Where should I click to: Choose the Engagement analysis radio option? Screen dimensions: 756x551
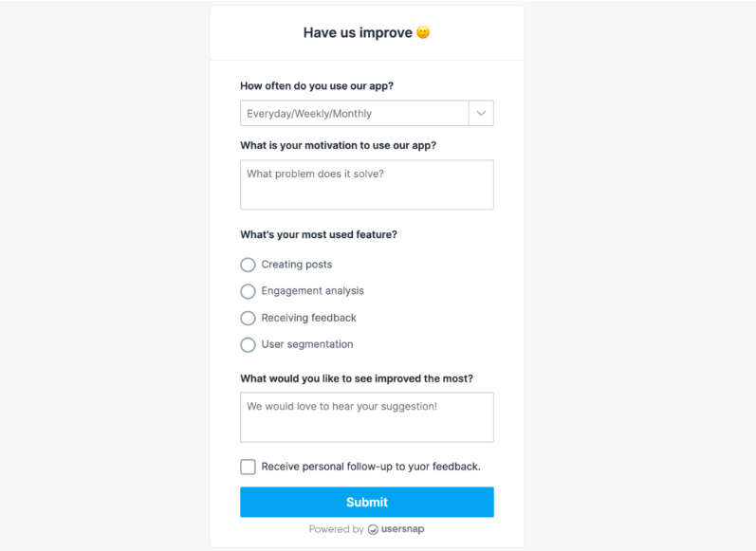(x=248, y=291)
